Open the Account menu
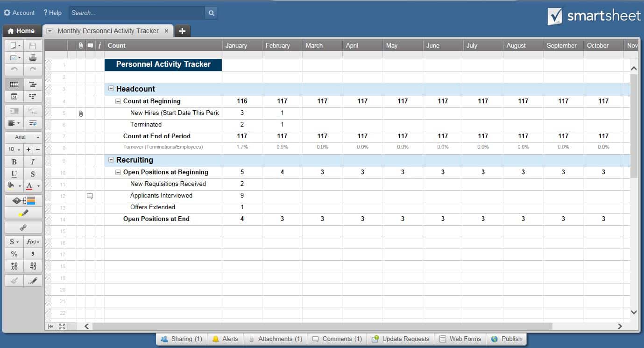Screen dimensions: 644x348 tap(19, 13)
